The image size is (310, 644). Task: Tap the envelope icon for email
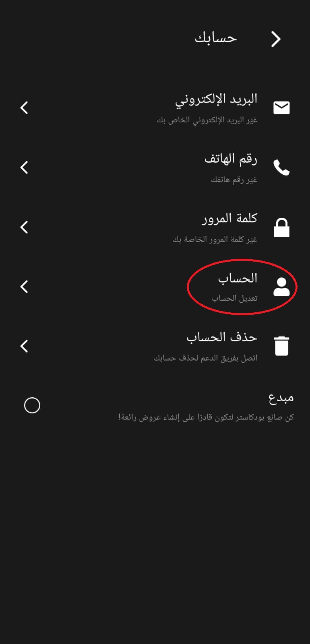(281, 108)
